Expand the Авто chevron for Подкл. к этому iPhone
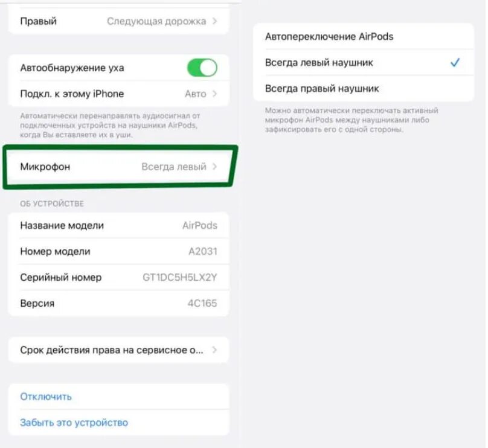 point(214,94)
